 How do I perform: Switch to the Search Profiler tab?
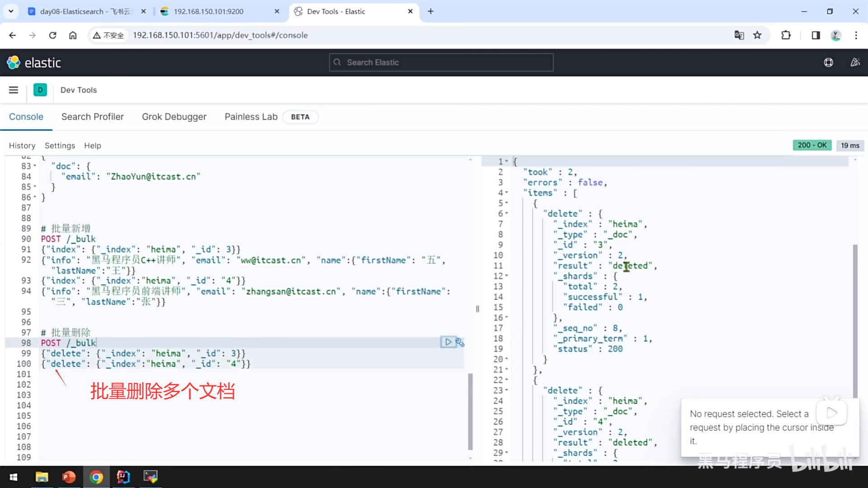[x=92, y=117]
